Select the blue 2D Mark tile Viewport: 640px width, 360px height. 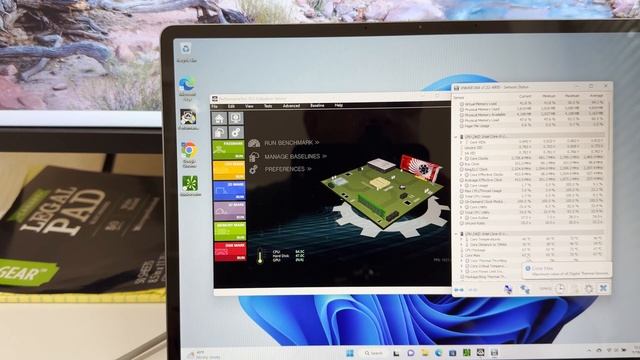[229, 191]
